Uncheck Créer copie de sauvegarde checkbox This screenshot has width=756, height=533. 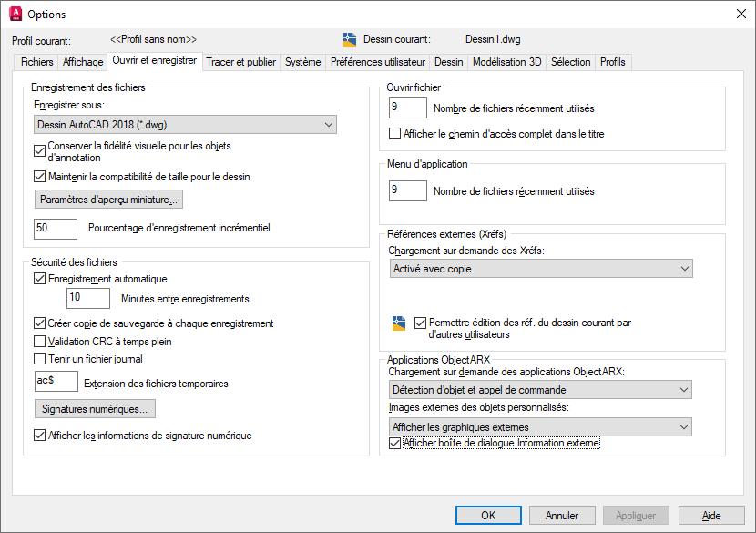pyautogui.click(x=39, y=323)
